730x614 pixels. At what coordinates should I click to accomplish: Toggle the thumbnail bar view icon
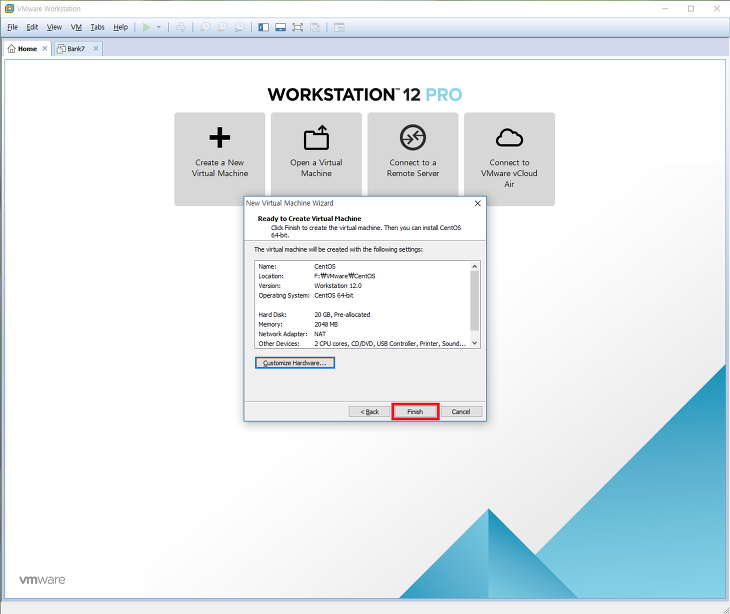click(280, 27)
